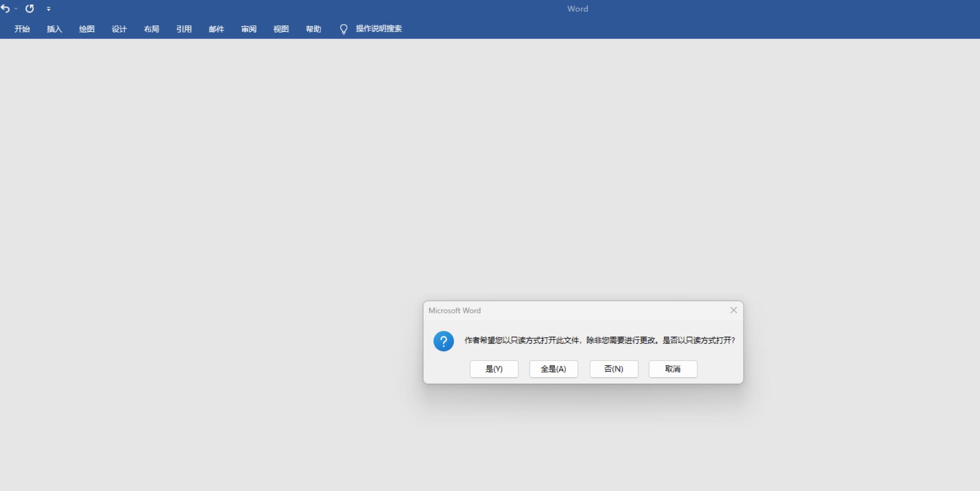Image resolution: width=980 pixels, height=491 pixels.
Task: Open the 引用 tab
Action: [184, 29]
